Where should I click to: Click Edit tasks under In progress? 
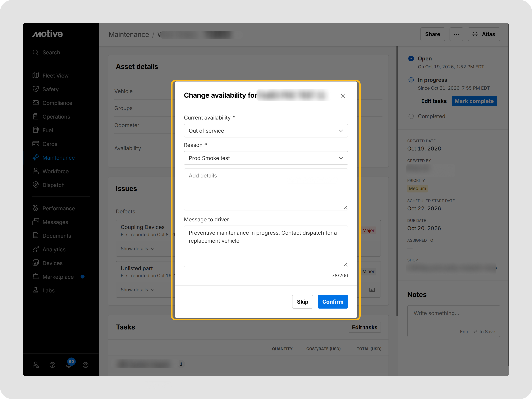[434, 101]
